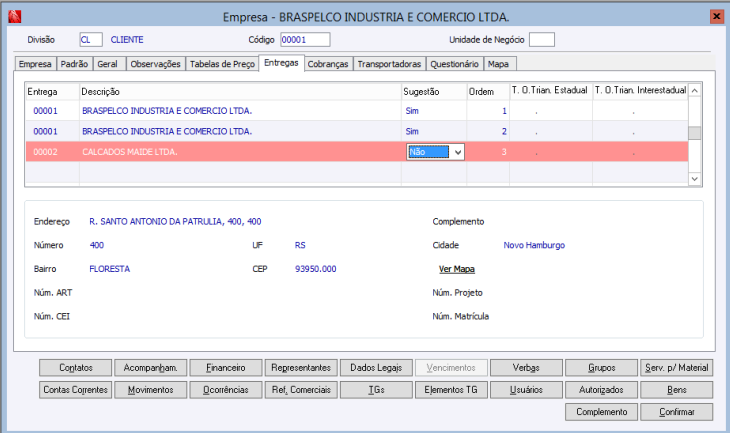The height and width of the screenshot is (433, 730).
Task: Click the Código field with 00001
Action: 305,40
